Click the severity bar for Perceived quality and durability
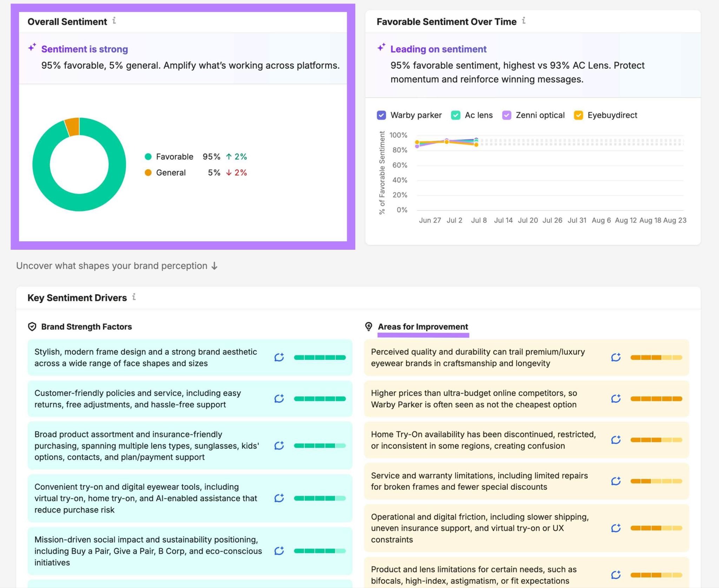This screenshot has height=588, width=719. tap(656, 358)
